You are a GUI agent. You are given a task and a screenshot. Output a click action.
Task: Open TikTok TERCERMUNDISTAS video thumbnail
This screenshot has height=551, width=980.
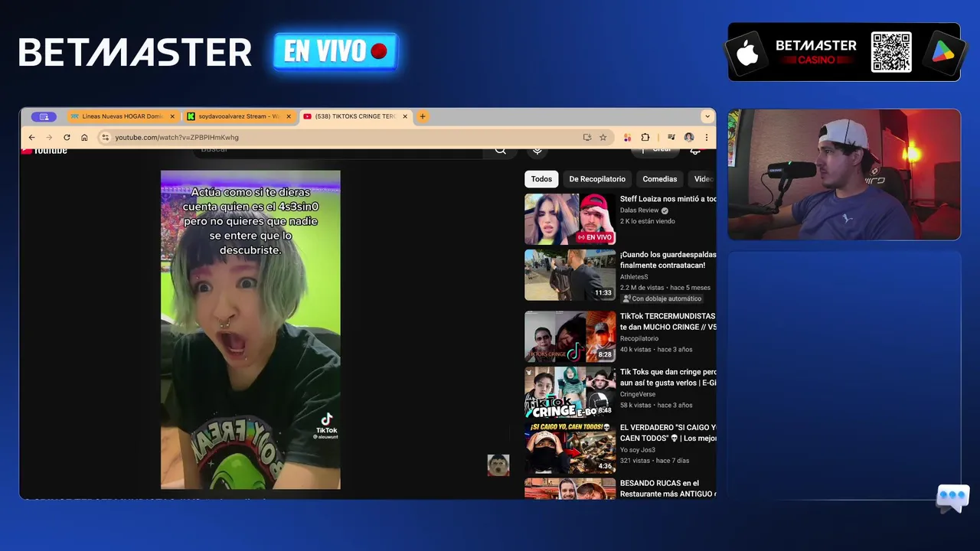pyautogui.click(x=570, y=336)
